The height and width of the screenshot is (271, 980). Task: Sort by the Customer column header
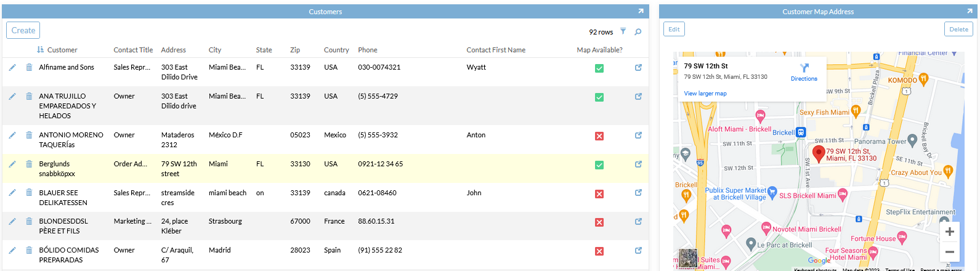tap(62, 50)
